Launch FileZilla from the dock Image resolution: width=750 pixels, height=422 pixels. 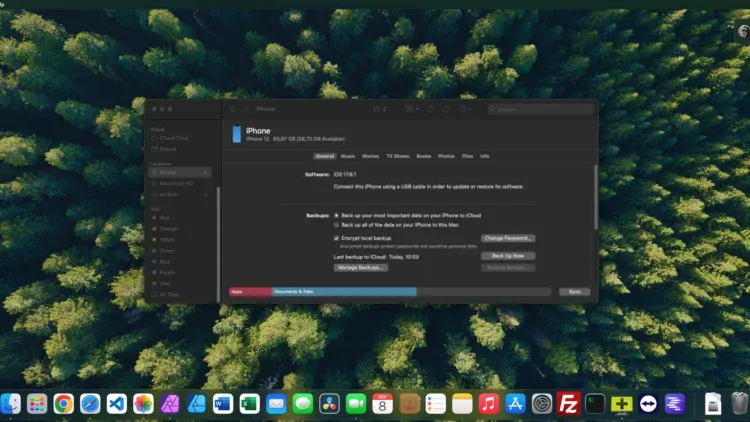coord(568,404)
